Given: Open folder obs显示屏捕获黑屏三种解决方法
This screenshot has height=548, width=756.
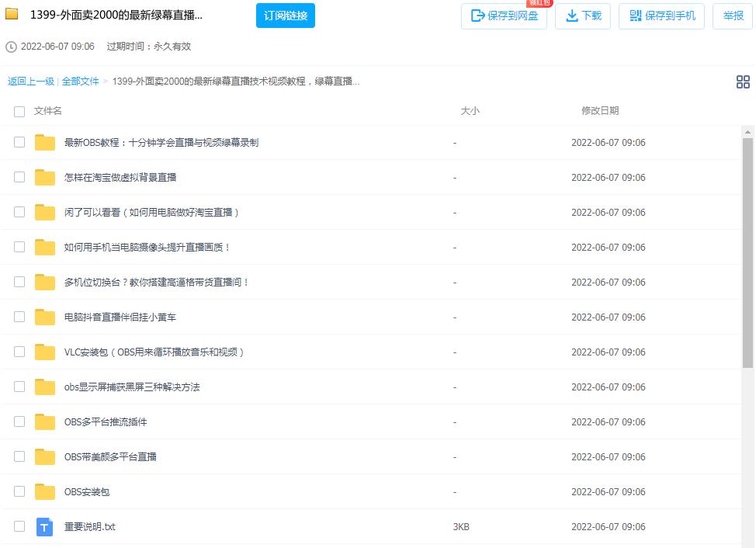Looking at the screenshot, I should [x=132, y=387].
